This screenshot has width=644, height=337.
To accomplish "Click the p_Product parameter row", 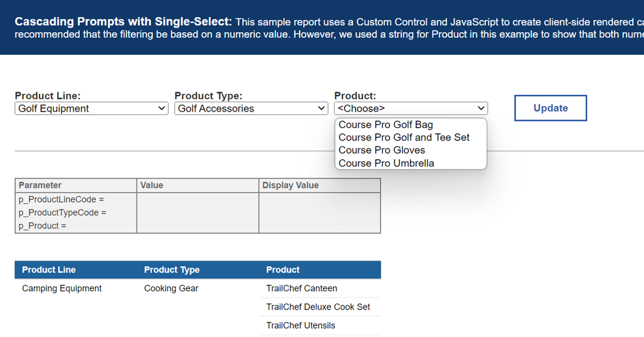I will click(x=42, y=226).
